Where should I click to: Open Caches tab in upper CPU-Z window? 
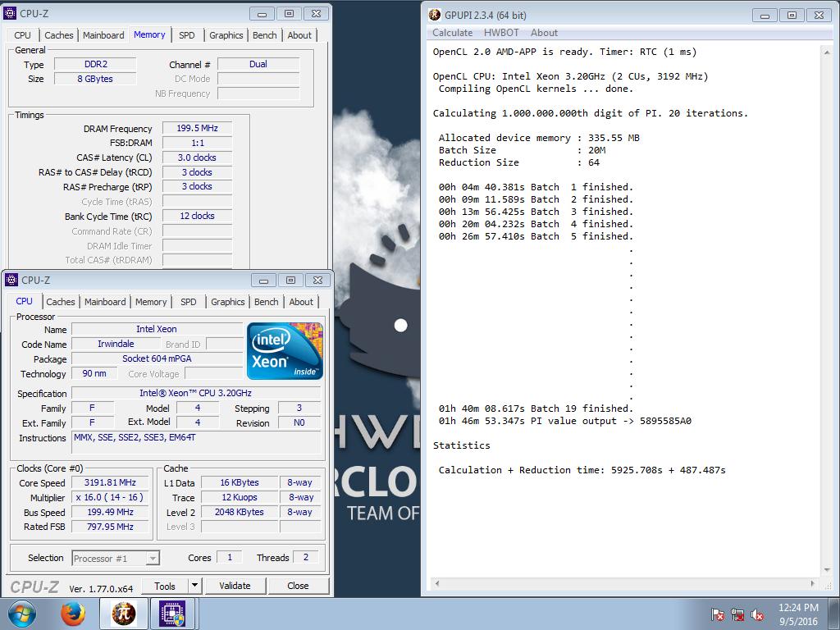click(59, 35)
